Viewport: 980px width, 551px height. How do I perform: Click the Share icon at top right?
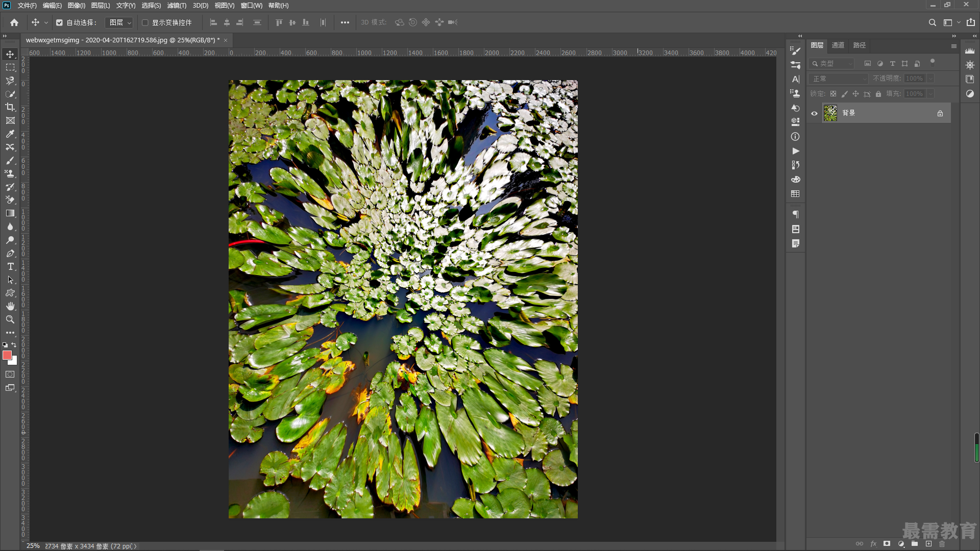(x=971, y=22)
